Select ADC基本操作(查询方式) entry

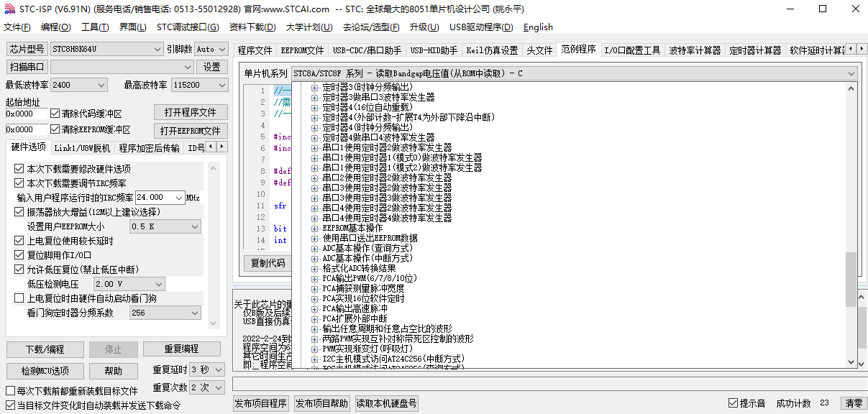(367, 248)
